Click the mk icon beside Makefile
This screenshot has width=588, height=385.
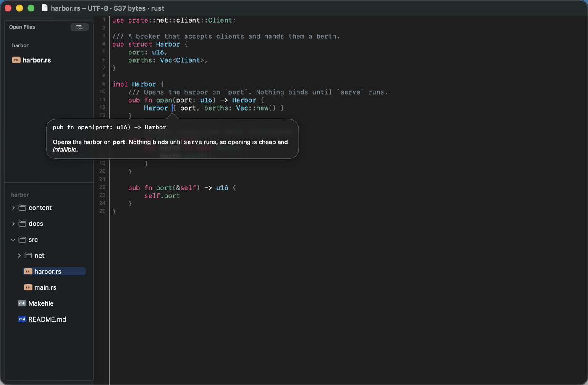point(22,303)
